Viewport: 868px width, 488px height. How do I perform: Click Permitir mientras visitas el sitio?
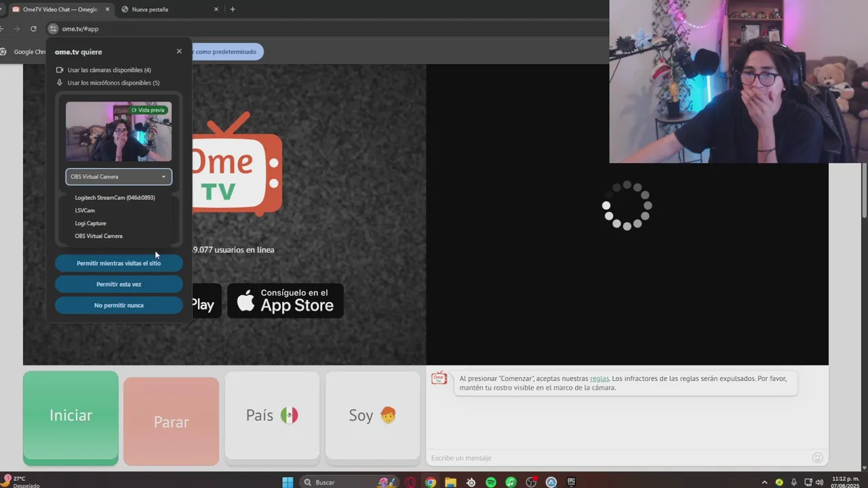119,263
